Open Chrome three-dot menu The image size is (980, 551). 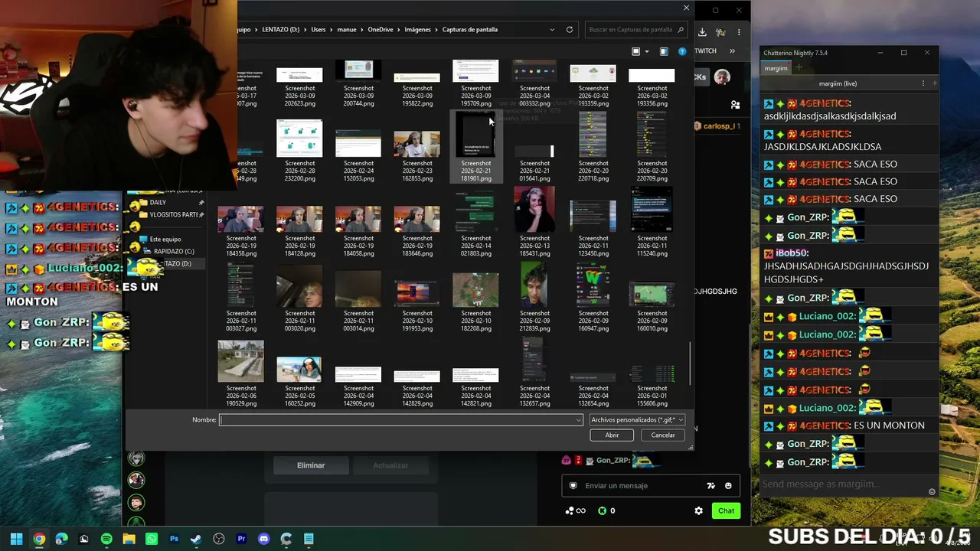click(x=739, y=32)
